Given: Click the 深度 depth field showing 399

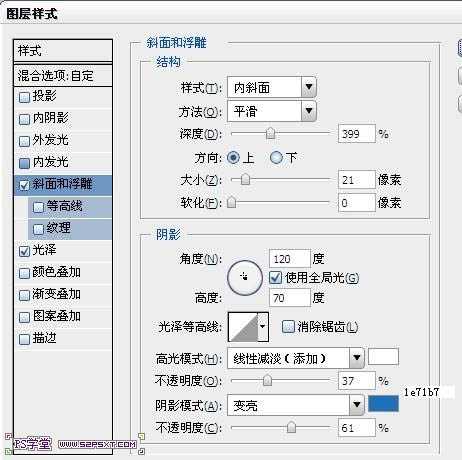Looking at the screenshot, I should (357, 134).
